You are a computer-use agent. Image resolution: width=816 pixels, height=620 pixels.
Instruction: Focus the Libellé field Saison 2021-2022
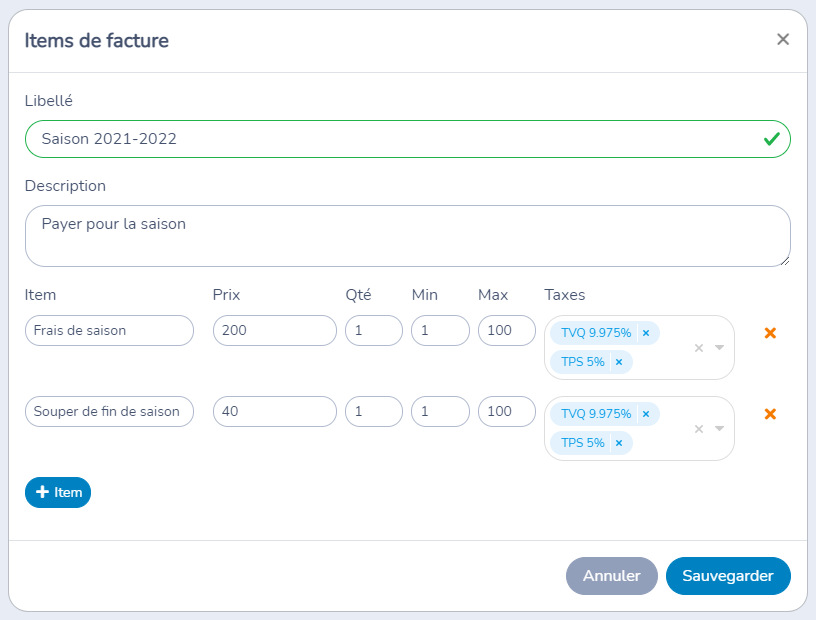(x=390, y=139)
